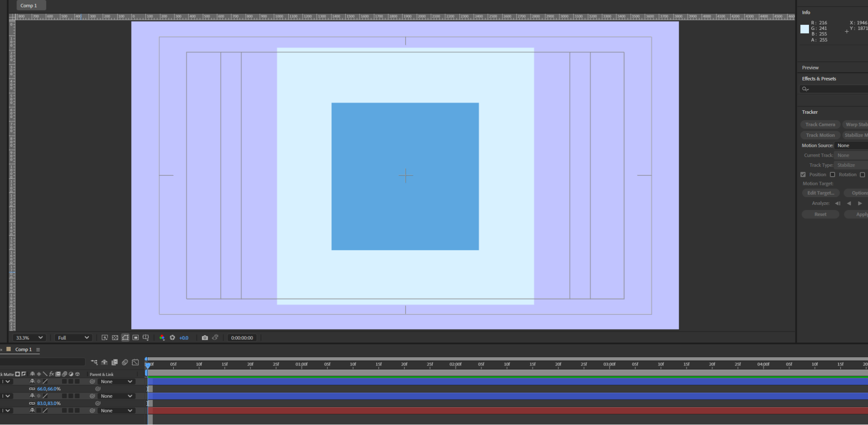The image size is (868, 425).
Task: Toggle constrain proportions link beside 66.0%
Action: point(32,389)
